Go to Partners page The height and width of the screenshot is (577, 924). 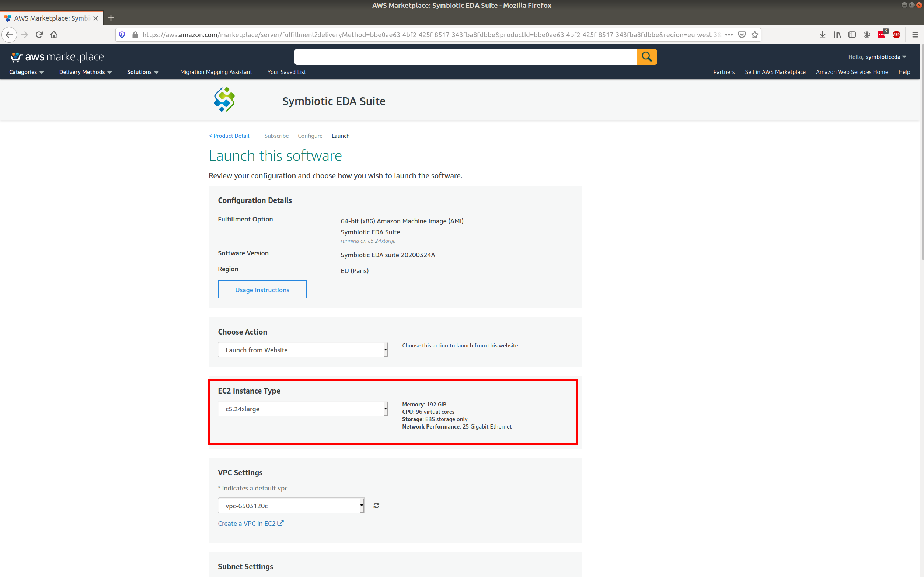(723, 72)
